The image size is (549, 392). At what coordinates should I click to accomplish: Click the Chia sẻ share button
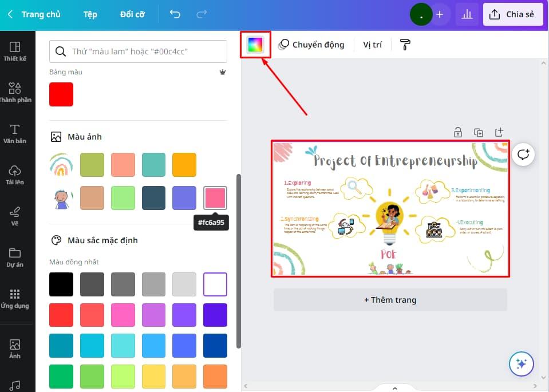513,14
